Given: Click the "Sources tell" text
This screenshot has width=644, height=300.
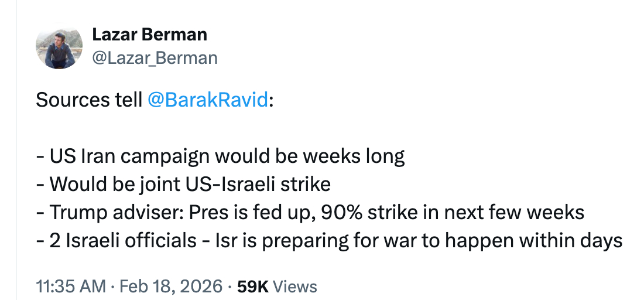Looking at the screenshot, I should [89, 100].
